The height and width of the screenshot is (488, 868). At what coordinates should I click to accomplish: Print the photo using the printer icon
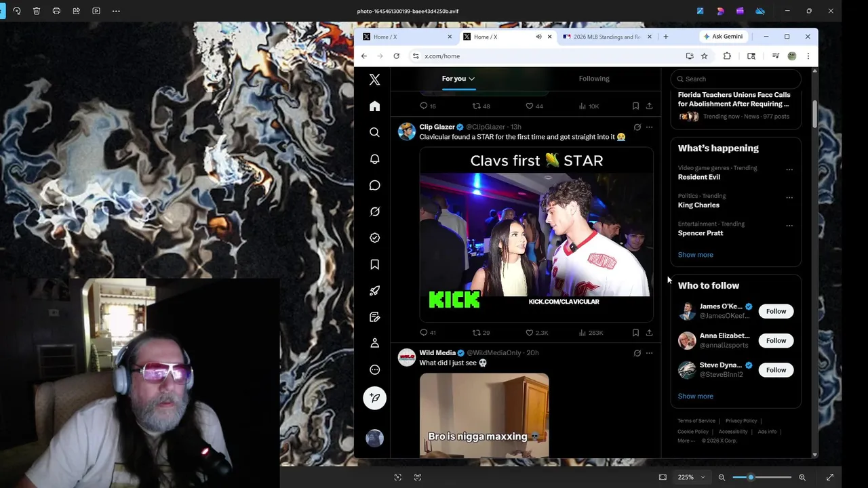click(x=56, y=11)
